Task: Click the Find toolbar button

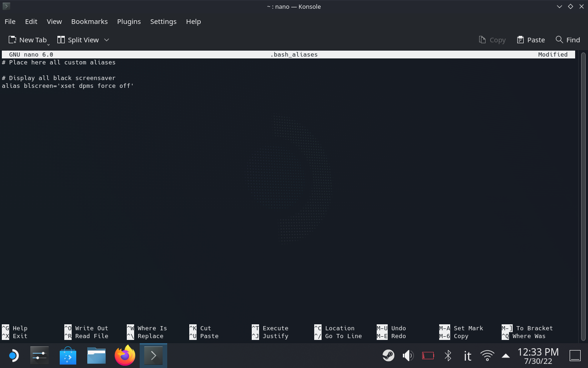Action: click(568, 40)
